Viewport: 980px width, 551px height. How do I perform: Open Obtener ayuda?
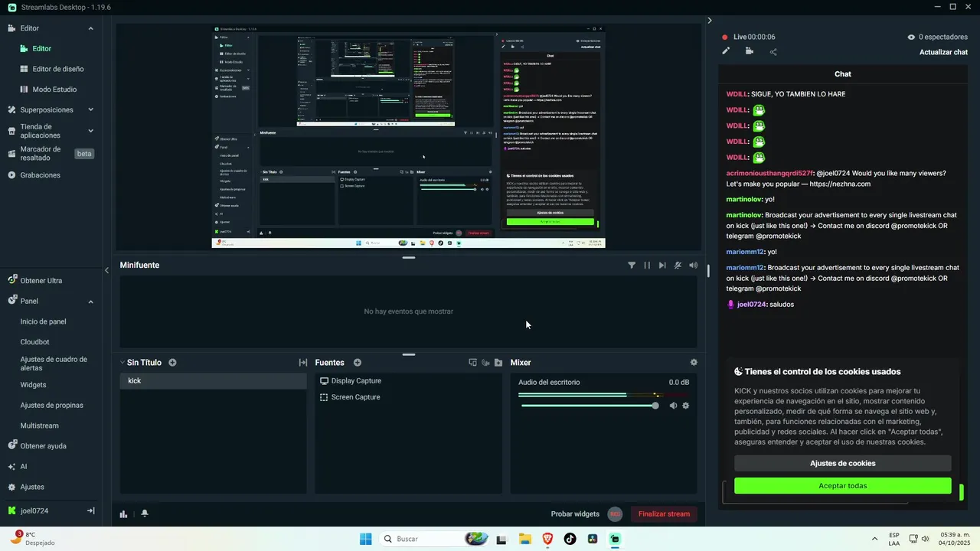pyautogui.click(x=43, y=445)
